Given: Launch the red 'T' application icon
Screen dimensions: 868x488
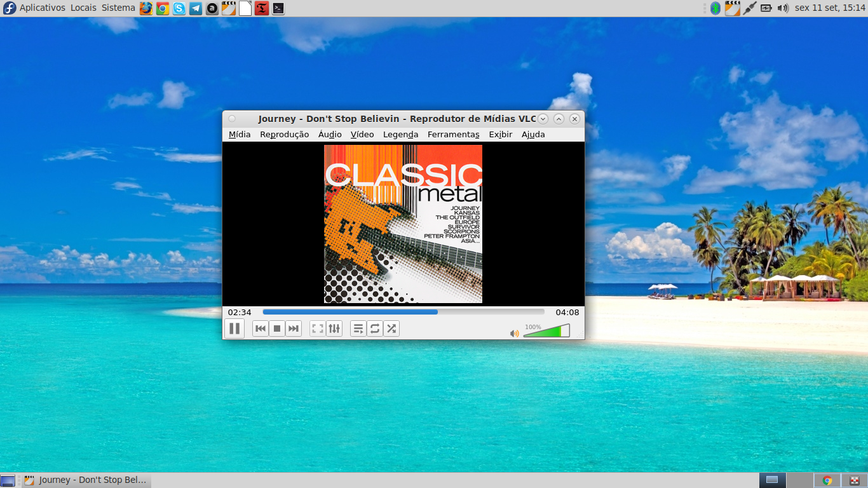Looking at the screenshot, I should click(x=262, y=8).
